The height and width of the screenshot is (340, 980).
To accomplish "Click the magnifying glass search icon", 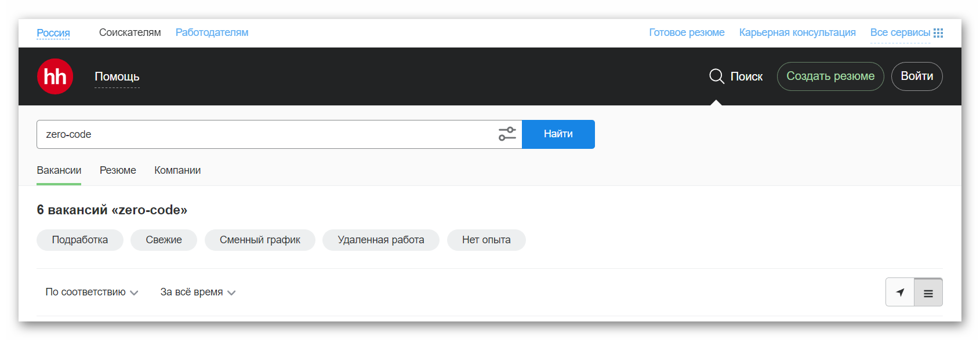I will click(x=717, y=76).
